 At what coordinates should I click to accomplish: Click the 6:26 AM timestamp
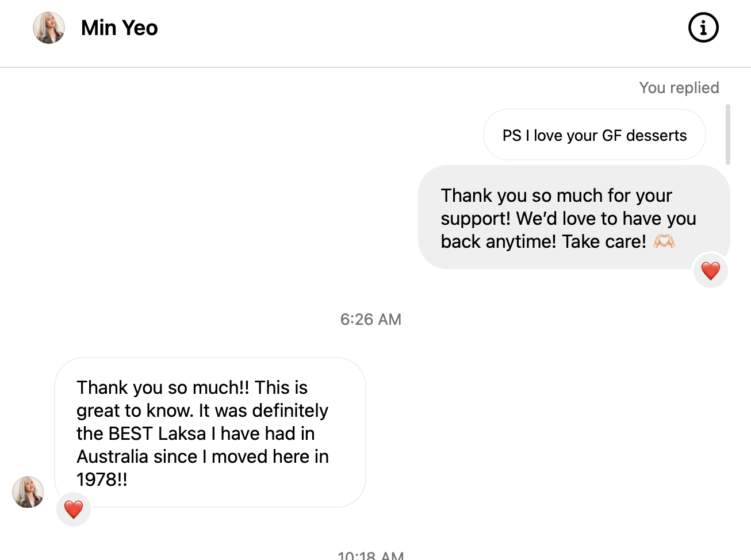pos(371,319)
